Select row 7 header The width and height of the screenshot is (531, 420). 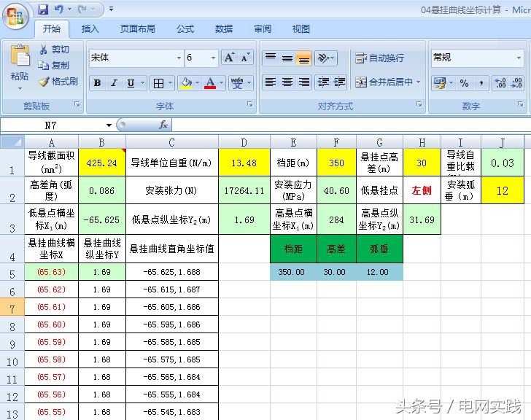(12, 307)
